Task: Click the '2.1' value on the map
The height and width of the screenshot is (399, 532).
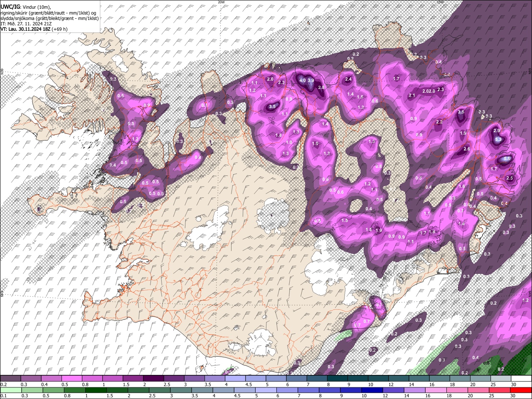Action: pos(412,96)
